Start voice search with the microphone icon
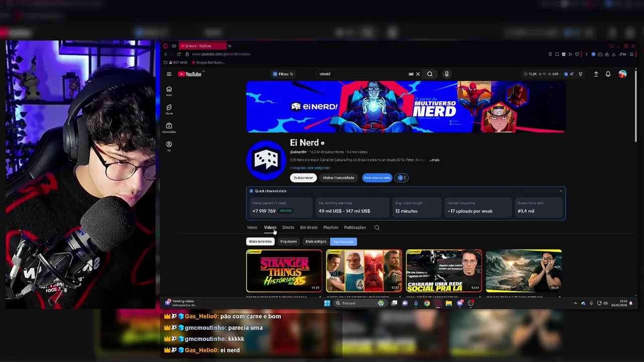Screen dimensions: 644x362 446,74
